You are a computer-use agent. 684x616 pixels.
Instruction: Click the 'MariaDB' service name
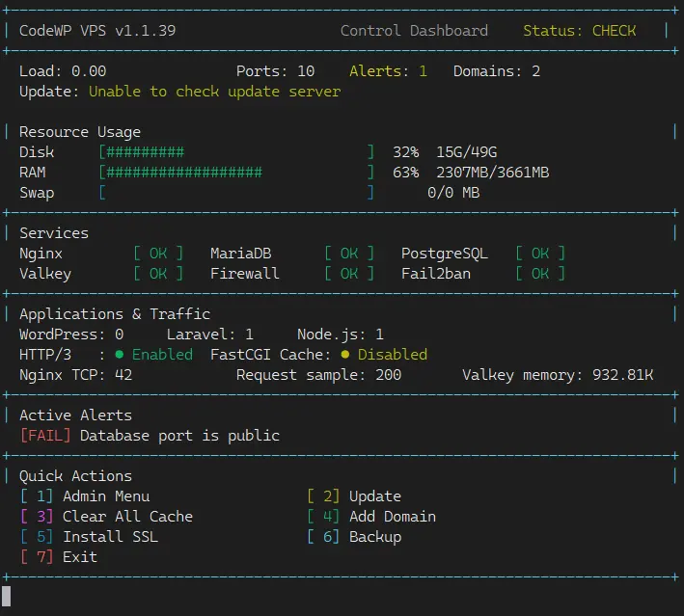point(241,254)
